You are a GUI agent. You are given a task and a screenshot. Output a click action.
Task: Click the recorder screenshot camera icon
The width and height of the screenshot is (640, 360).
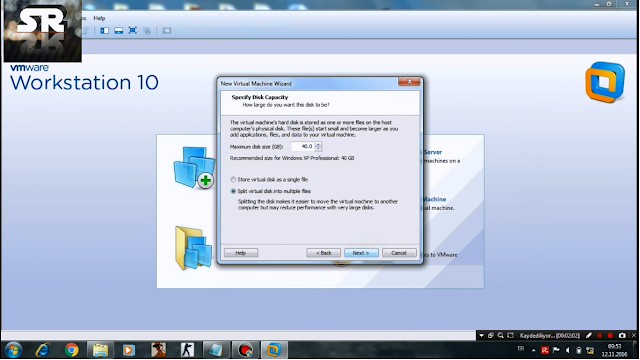[x=622, y=336]
